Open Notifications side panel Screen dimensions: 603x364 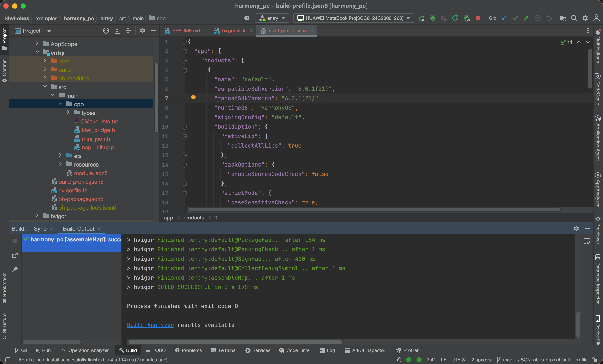point(598,46)
